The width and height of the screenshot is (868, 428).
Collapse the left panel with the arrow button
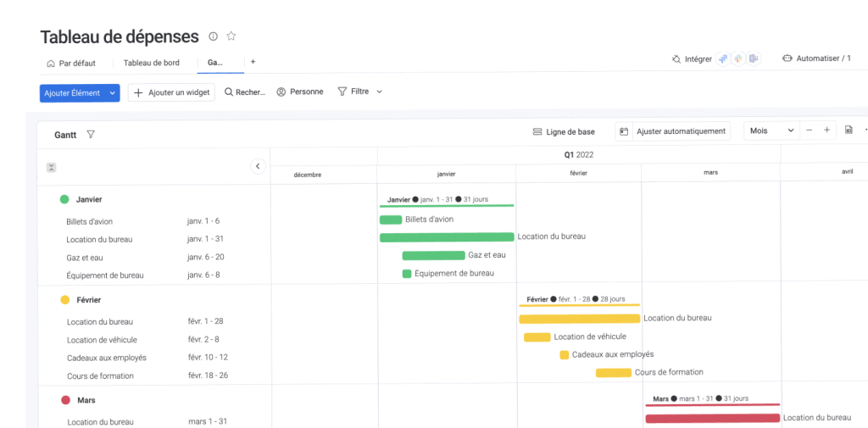click(x=258, y=166)
